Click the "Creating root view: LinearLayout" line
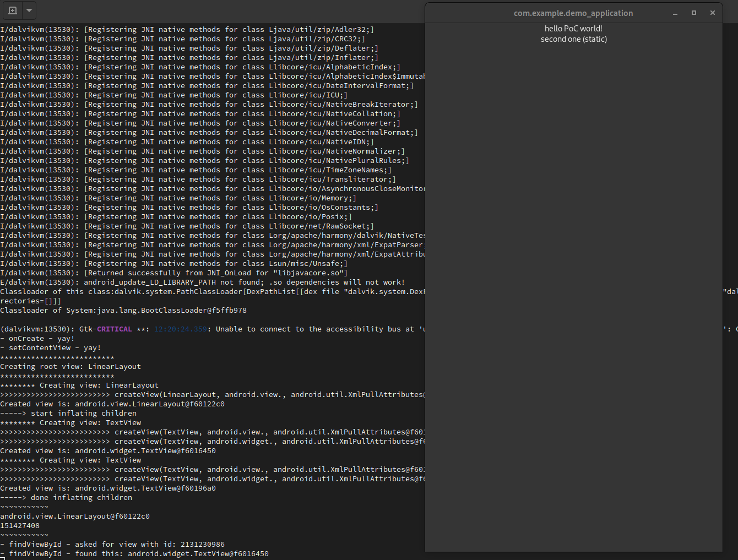Viewport: 738px width, 560px height. pyautogui.click(x=70, y=367)
